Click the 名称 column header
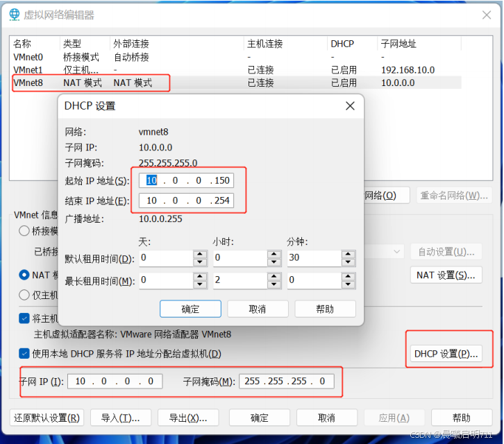Screen dimensions: 504x444 coord(22,44)
